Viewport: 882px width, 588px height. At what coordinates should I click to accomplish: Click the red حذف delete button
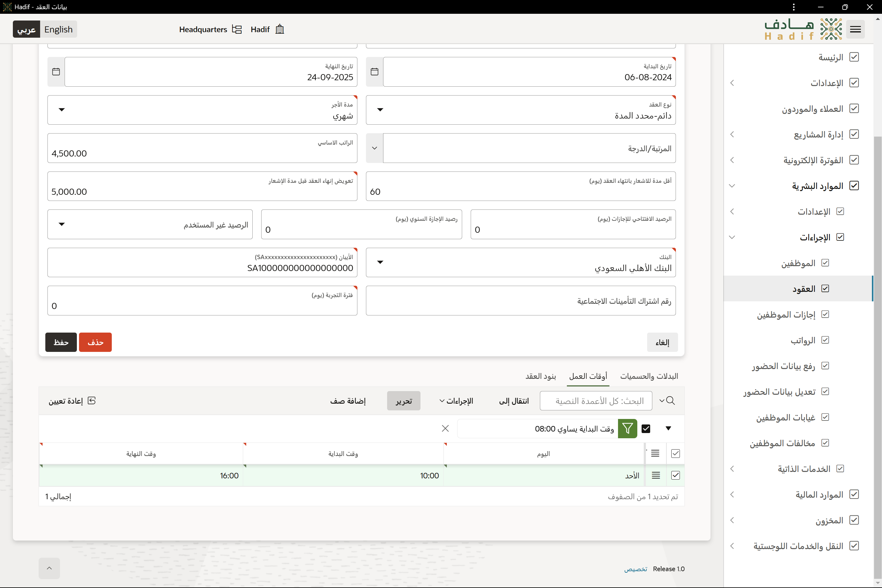coord(95,342)
